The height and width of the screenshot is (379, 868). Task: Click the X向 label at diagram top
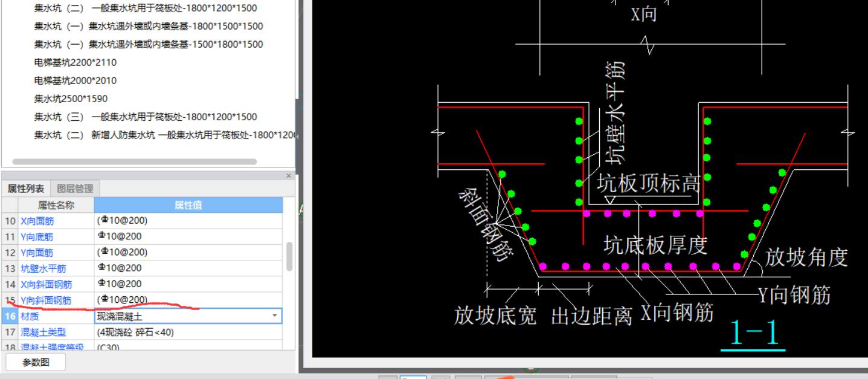[644, 14]
